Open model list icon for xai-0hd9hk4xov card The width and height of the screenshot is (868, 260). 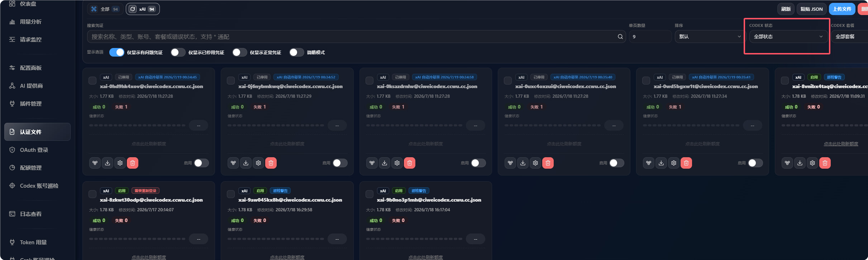point(95,163)
